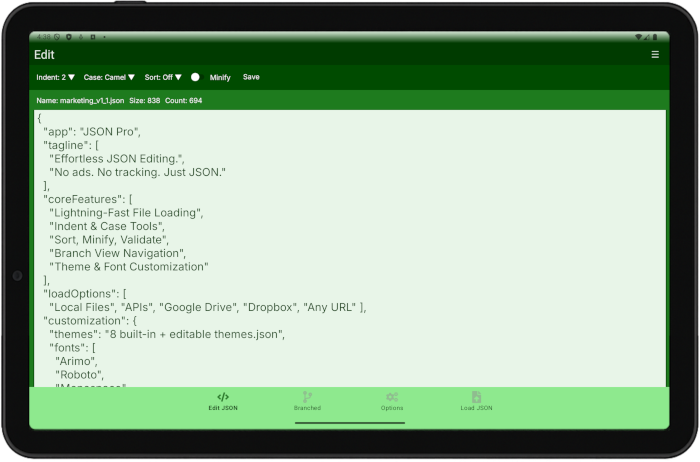Open the hamburger menu icon
The width and height of the screenshot is (700, 462).
click(x=654, y=54)
